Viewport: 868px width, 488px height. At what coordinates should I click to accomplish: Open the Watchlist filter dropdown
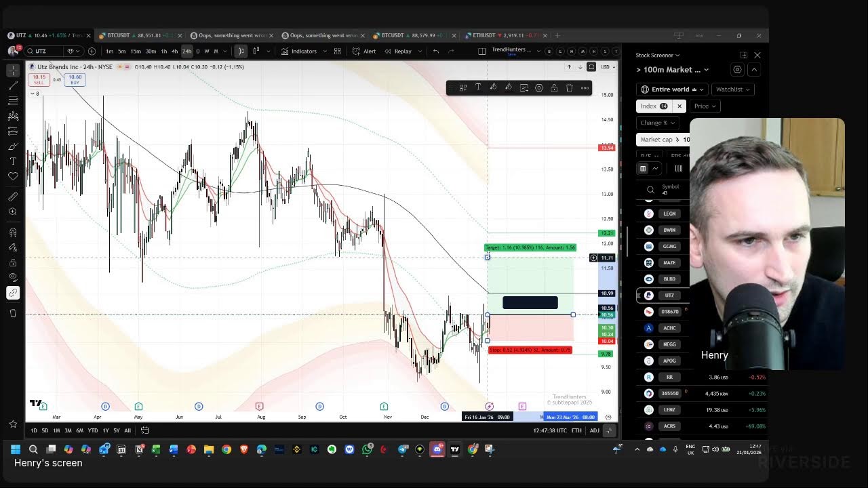pos(733,89)
